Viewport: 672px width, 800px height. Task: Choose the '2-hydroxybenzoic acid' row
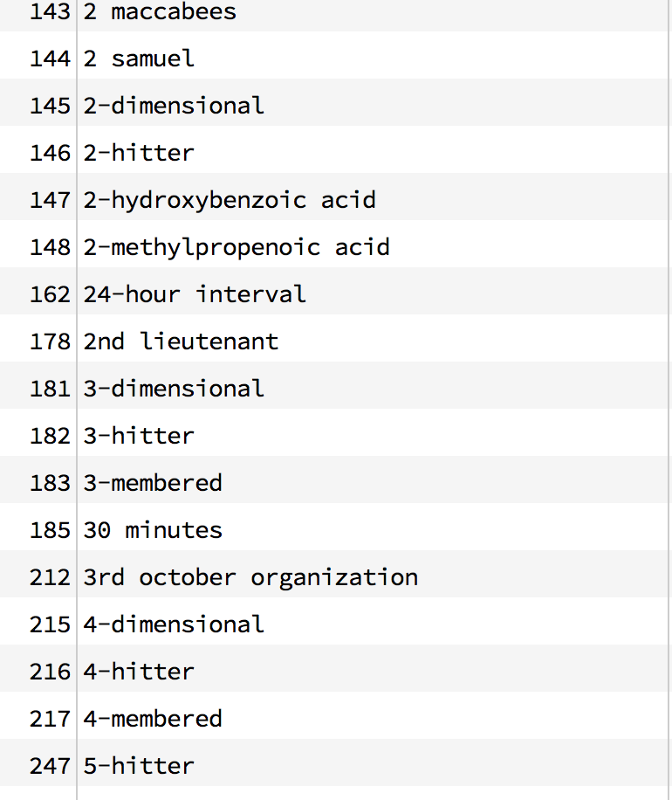point(334,197)
